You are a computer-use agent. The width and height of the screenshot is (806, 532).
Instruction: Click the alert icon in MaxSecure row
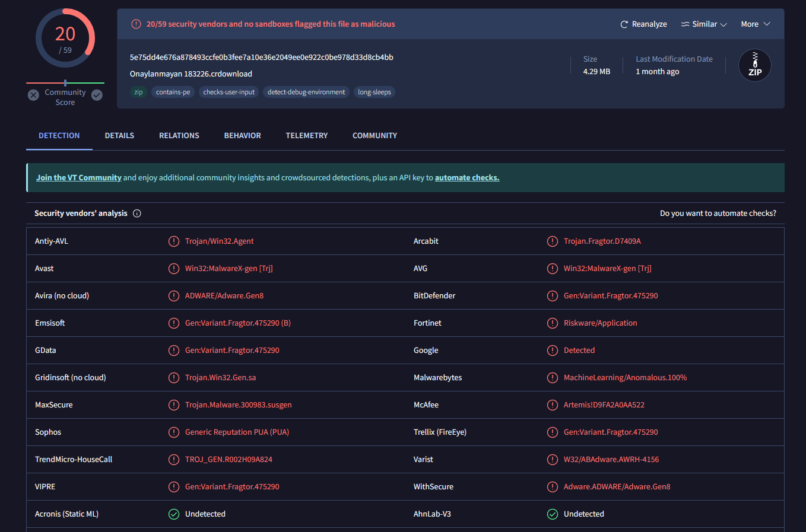[174, 405]
